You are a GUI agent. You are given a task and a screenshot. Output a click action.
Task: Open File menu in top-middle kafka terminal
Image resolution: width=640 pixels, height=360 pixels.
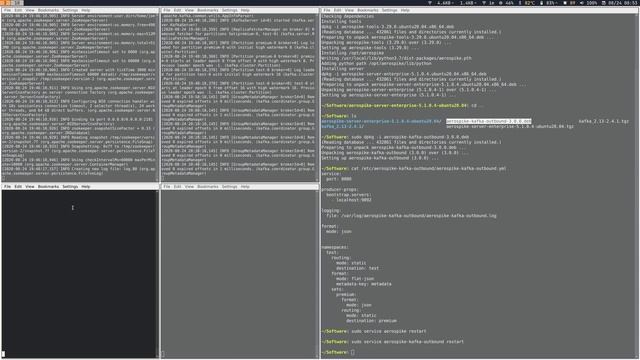(167, 10)
